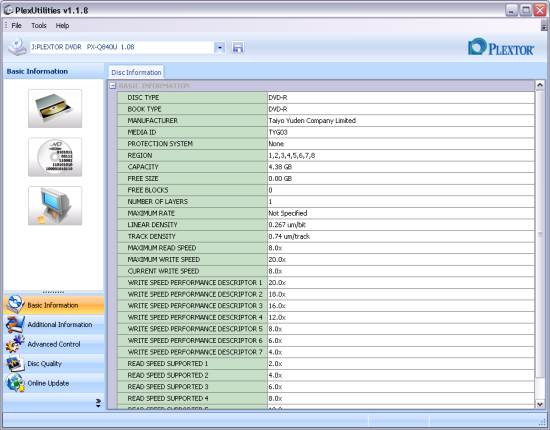
Task: Click the Disc Quality chart icon
Action: pos(15,363)
